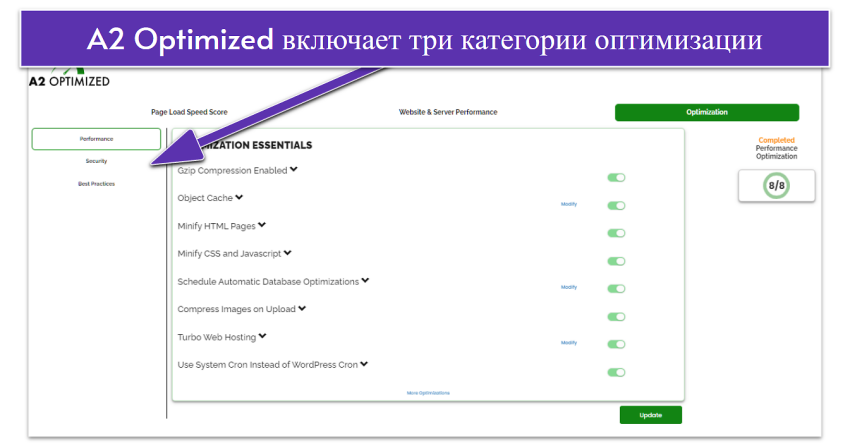Click Modify link for Turbo Web Hosting
The width and height of the screenshot is (850, 446).
coord(569,343)
